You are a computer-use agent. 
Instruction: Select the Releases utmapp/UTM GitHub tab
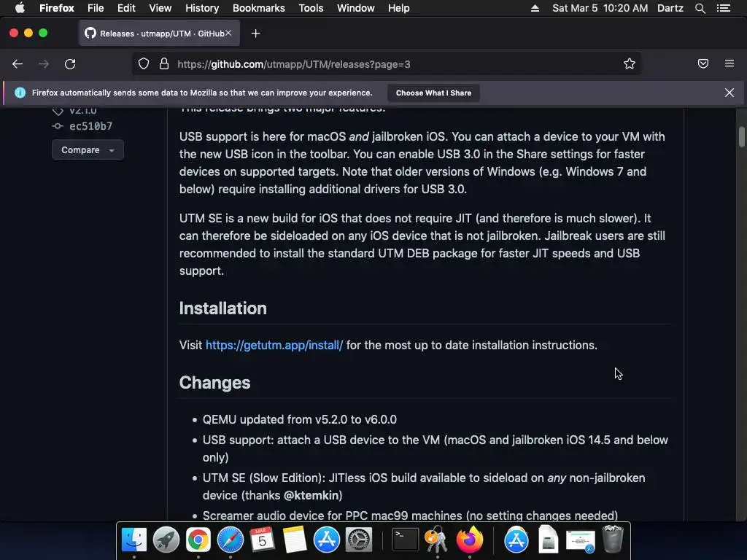coord(159,34)
